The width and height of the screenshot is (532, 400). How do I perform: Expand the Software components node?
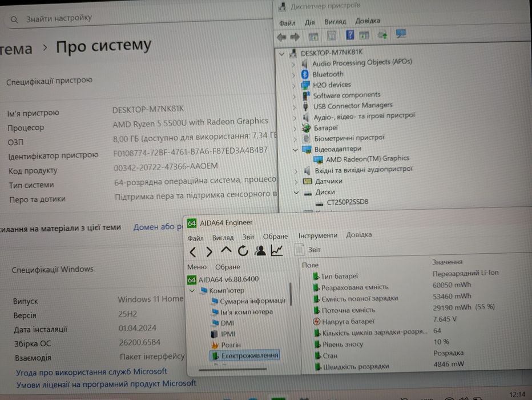294,97
